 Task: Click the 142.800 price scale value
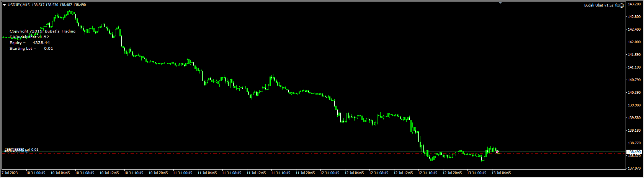pos(634,17)
